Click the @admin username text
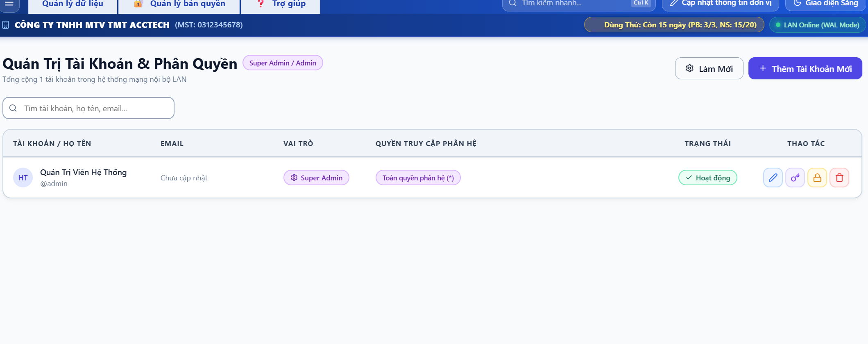 [x=54, y=184]
